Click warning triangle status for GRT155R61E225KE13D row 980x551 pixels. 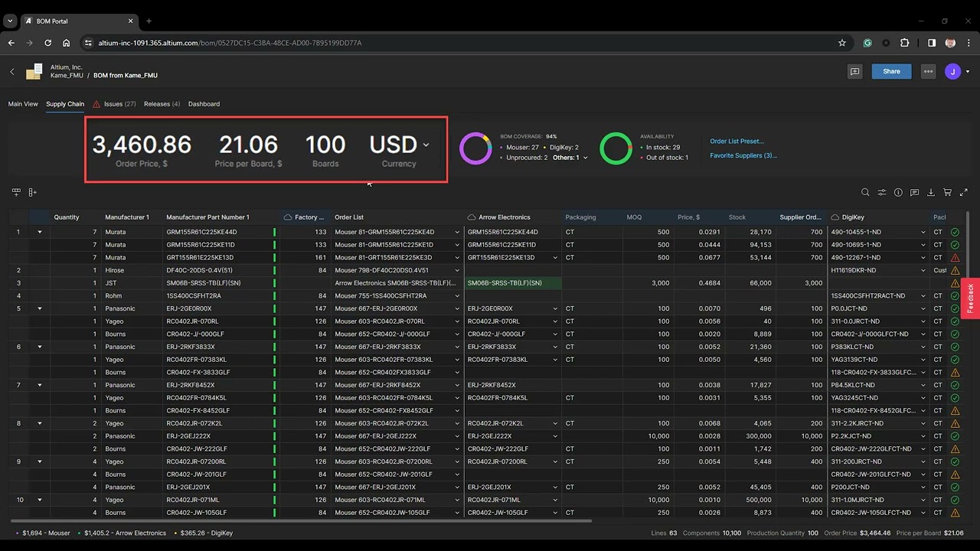click(955, 257)
